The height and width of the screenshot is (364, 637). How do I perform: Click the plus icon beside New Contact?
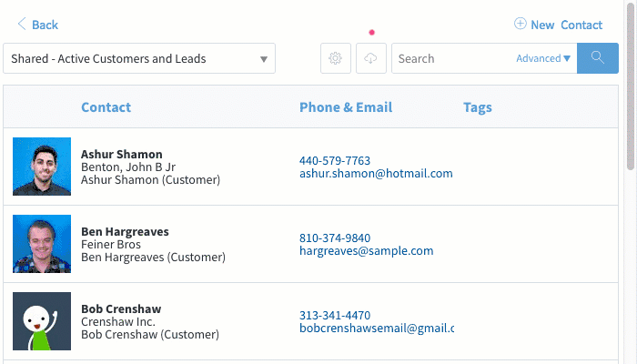click(x=520, y=24)
